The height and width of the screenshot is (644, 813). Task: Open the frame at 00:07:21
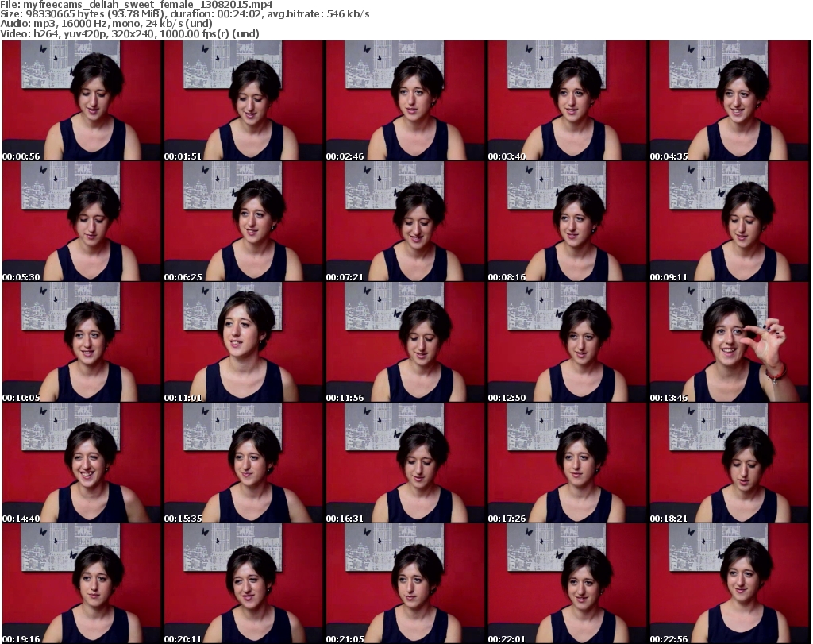[x=406, y=222]
